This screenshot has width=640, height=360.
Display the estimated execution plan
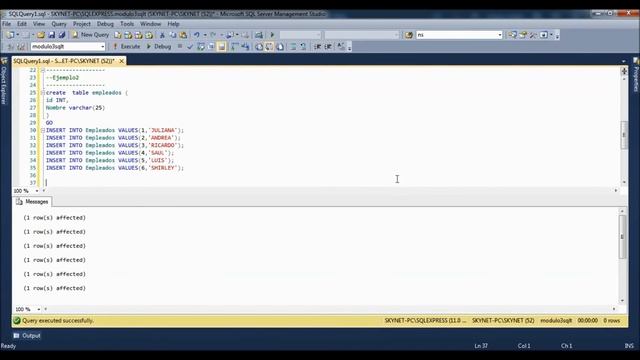(x=200, y=47)
